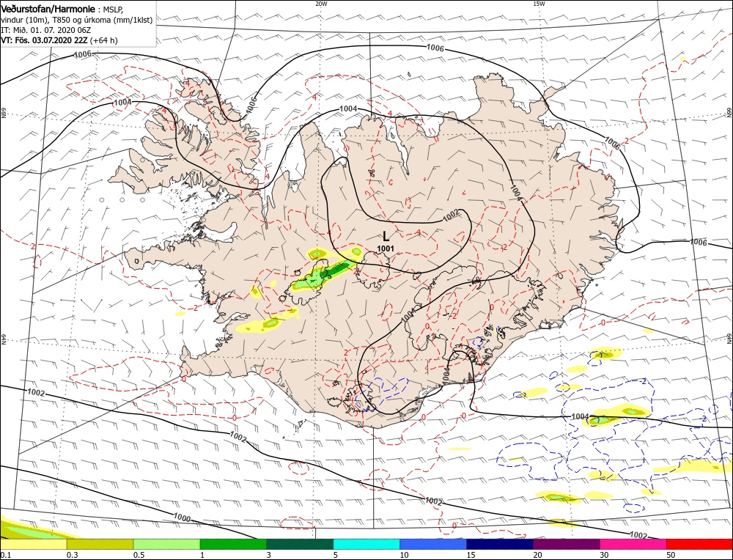Click the '1001' central pressure value
Image resolution: width=733 pixels, height=560 pixels.
coord(386,248)
